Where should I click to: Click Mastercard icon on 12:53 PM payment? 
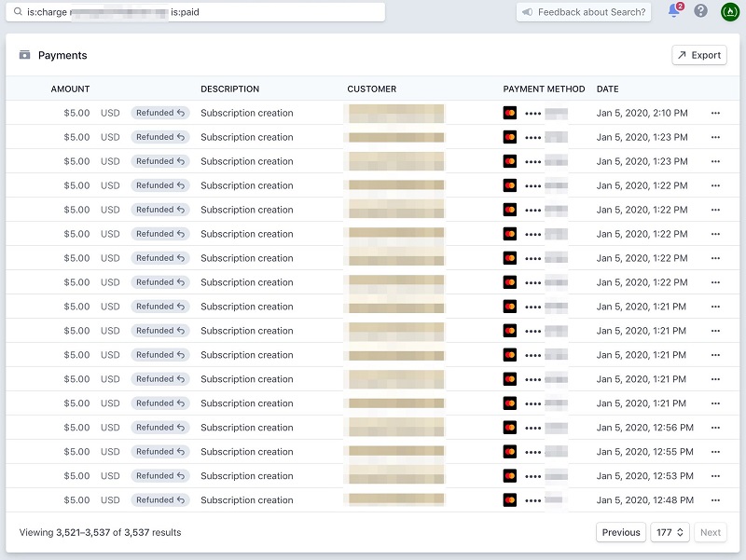tap(510, 476)
